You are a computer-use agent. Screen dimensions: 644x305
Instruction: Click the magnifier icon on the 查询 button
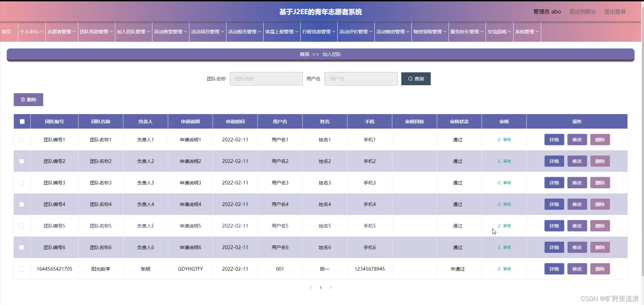(410, 78)
